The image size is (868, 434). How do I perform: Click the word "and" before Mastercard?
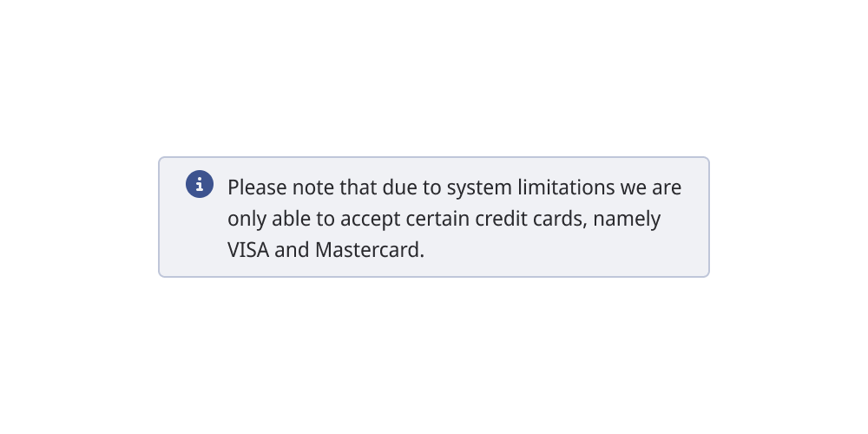pos(293,250)
